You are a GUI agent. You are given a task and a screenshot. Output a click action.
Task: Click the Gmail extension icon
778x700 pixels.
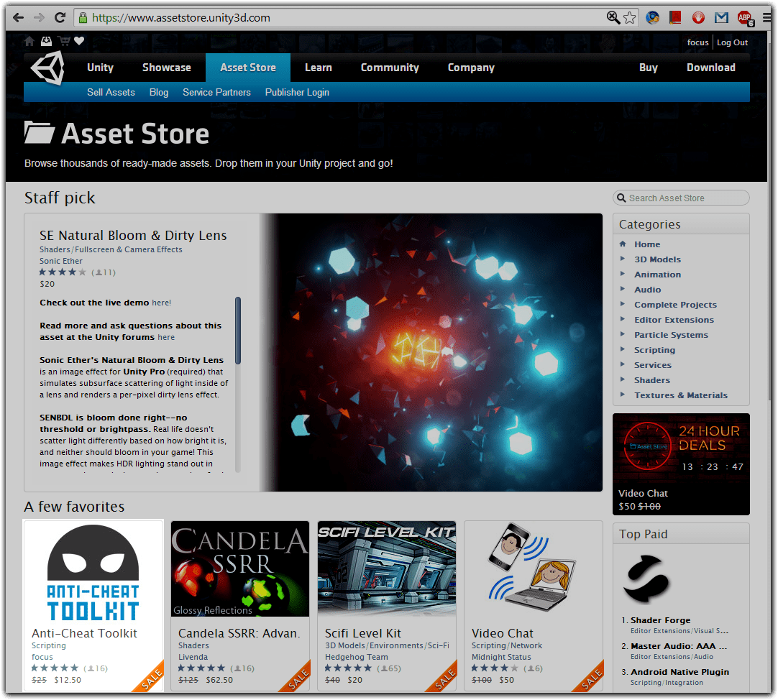pyautogui.click(x=721, y=17)
